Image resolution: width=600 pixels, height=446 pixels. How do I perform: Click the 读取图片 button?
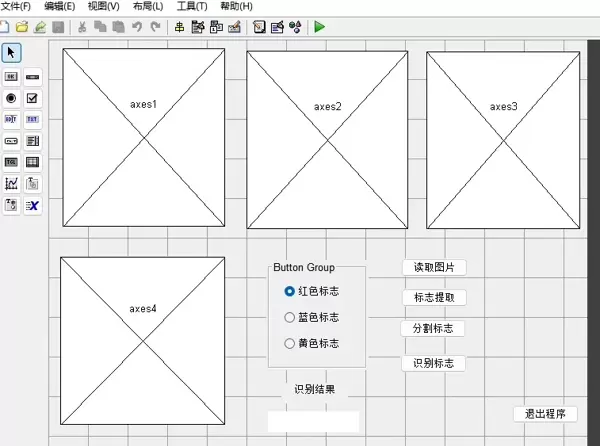(434, 268)
